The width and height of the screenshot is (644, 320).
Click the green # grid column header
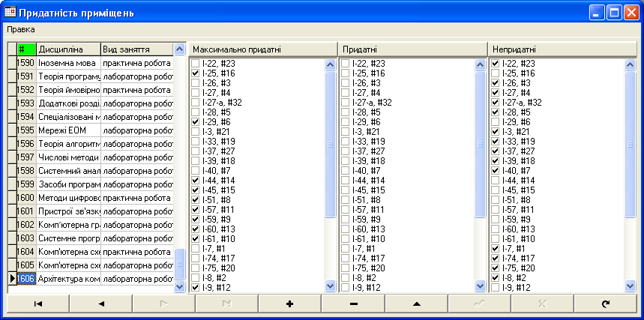point(27,49)
